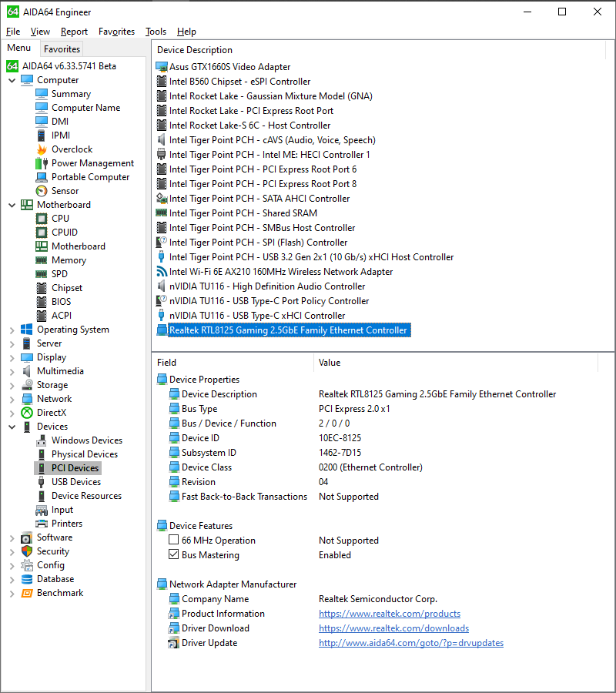The width and height of the screenshot is (616, 693).
Task: Click the Subsystem ID value 1462-7D15
Action: pyautogui.click(x=340, y=453)
